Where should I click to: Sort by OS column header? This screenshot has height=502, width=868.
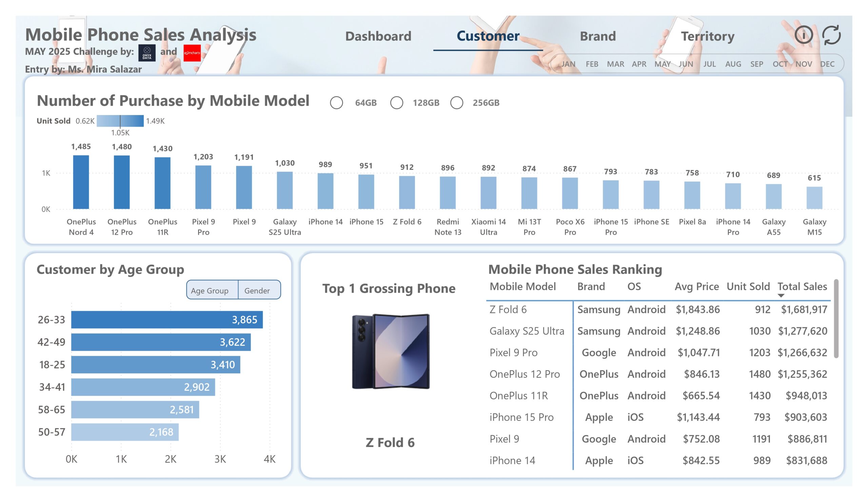[634, 287]
